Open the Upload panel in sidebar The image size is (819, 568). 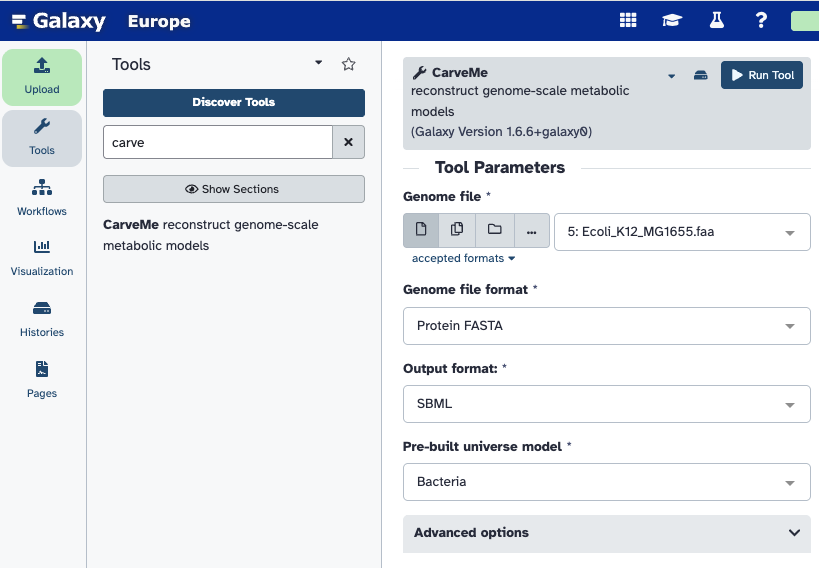(x=42, y=77)
